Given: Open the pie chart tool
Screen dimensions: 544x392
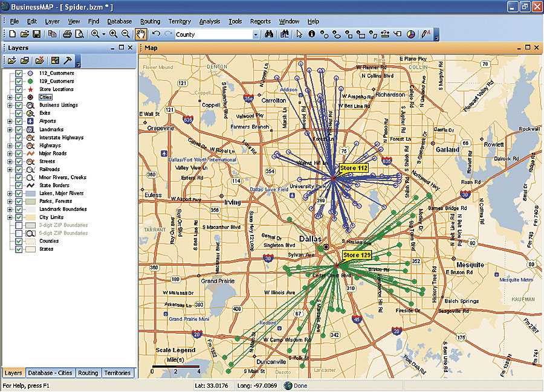Looking at the screenshot, I should (x=411, y=34).
